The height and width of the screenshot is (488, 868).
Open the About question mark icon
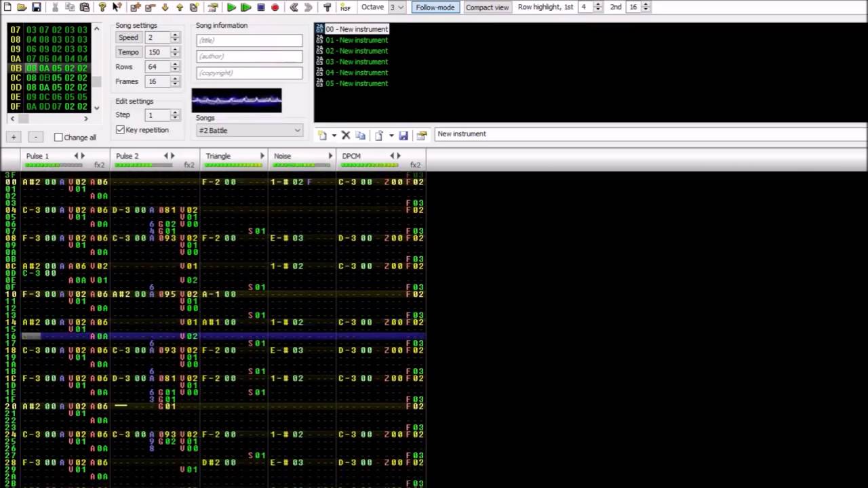tap(102, 7)
